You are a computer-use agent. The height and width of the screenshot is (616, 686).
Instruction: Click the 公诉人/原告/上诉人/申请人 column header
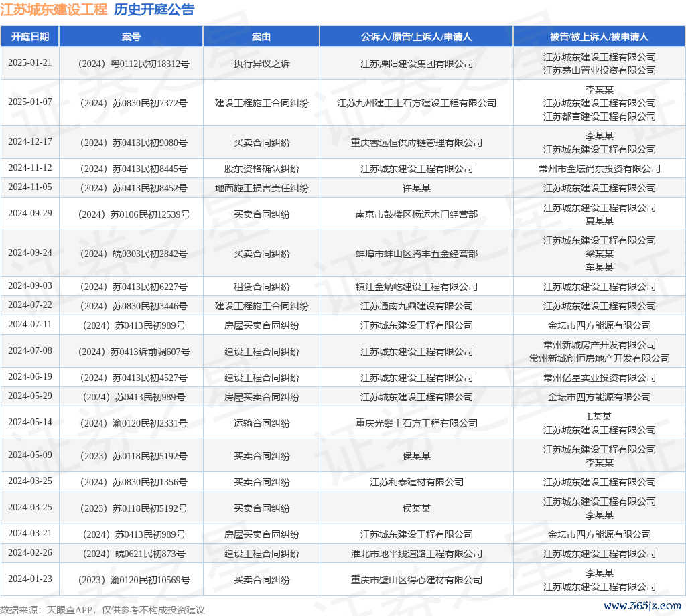pos(416,37)
